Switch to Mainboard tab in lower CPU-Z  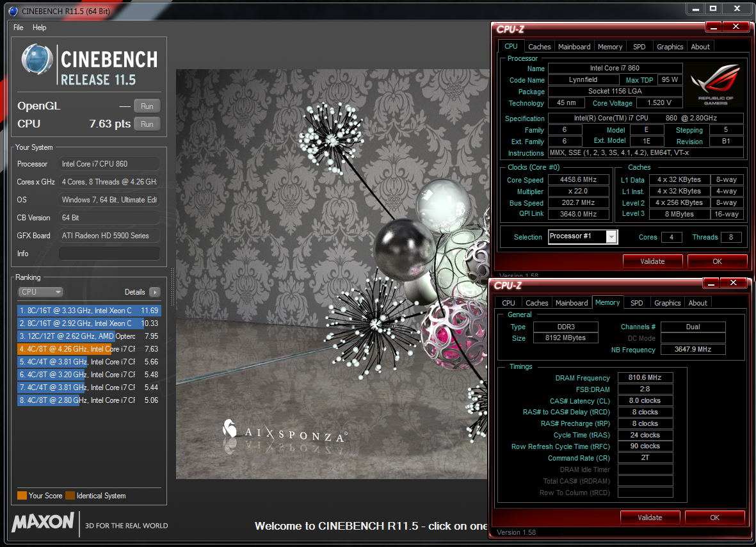point(572,303)
